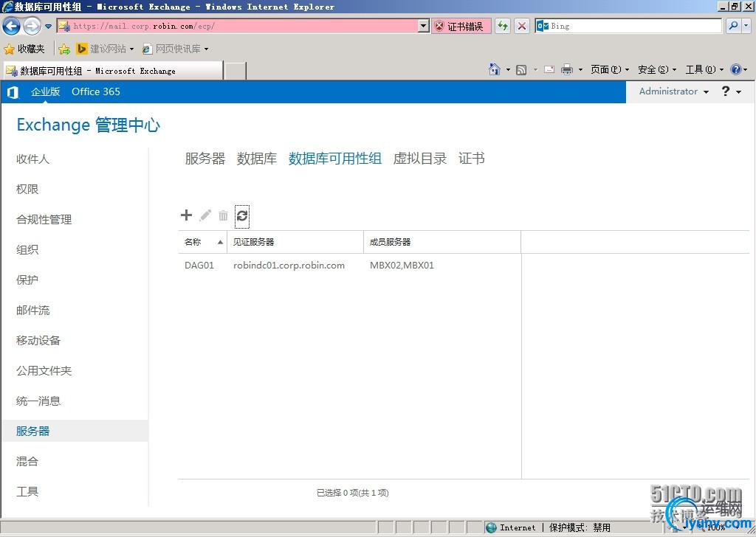The image size is (756, 537).
Task: Click the browser home icon
Action: (495, 69)
